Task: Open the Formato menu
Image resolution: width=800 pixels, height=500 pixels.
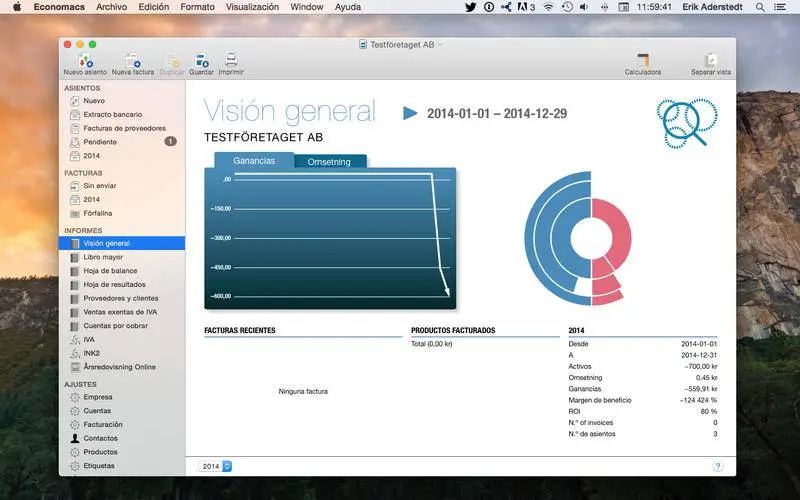Action: point(197,7)
